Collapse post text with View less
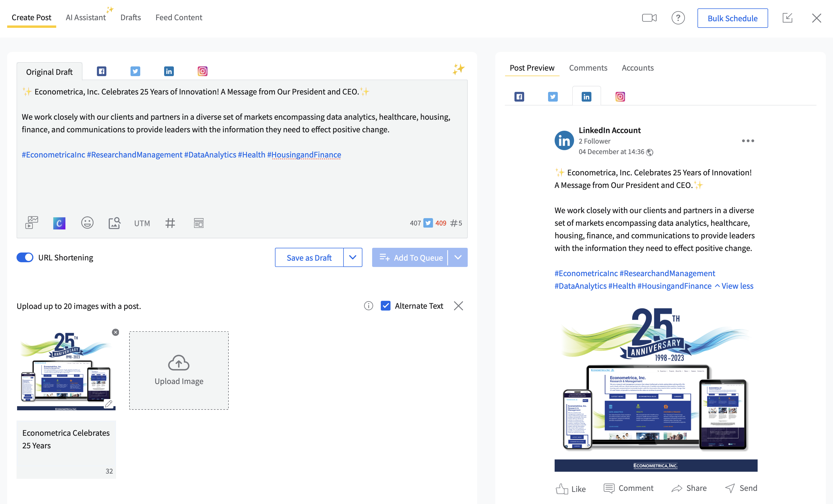Image resolution: width=833 pixels, height=504 pixels. coord(734,286)
